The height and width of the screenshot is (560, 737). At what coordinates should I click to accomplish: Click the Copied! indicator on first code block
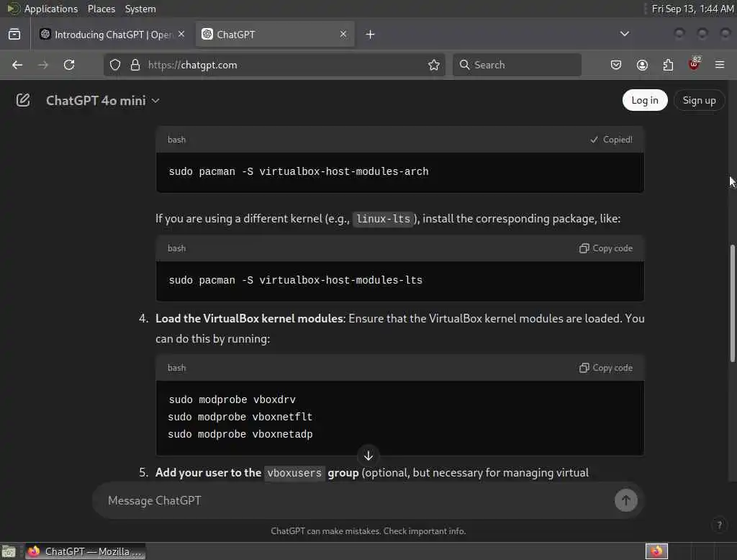tap(611, 140)
